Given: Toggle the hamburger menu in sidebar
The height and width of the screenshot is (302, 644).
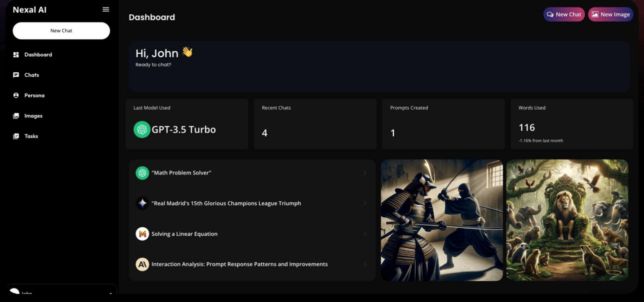Looking at the screenshot, I should [x=106, y=9].
